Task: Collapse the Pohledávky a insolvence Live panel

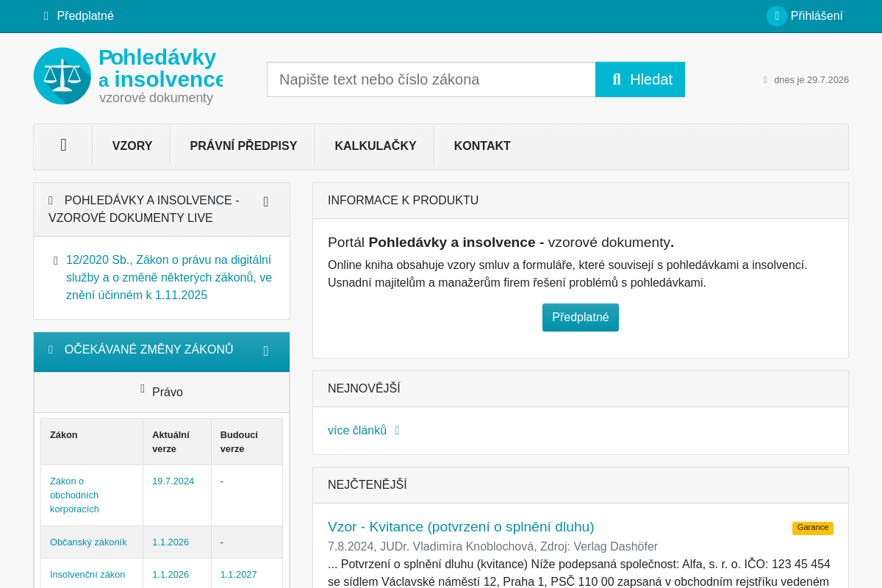Action: (266, 201)
